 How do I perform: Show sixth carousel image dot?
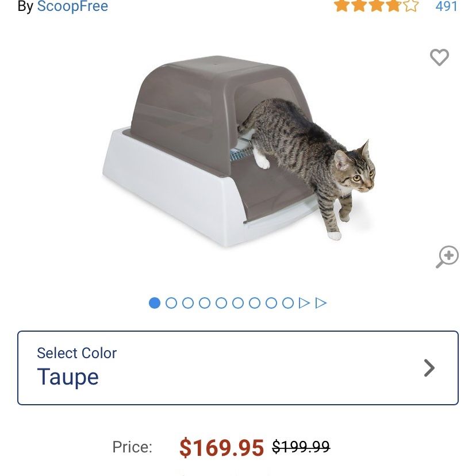click(x=238, y=303)
